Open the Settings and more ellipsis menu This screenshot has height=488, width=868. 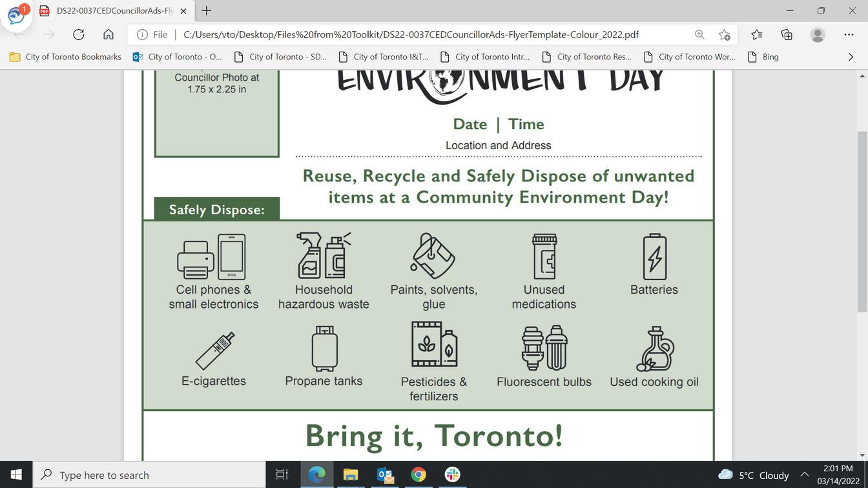849,35
